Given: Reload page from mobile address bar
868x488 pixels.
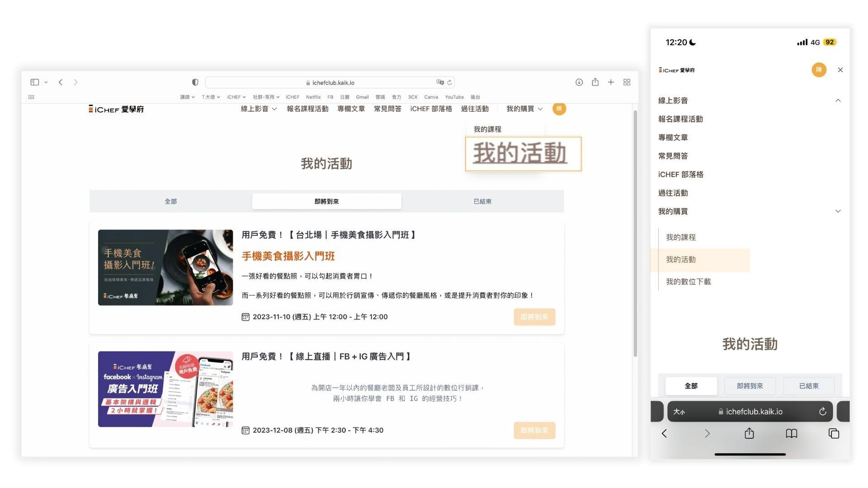Looking at the screenshot, I should click(822, 412).
